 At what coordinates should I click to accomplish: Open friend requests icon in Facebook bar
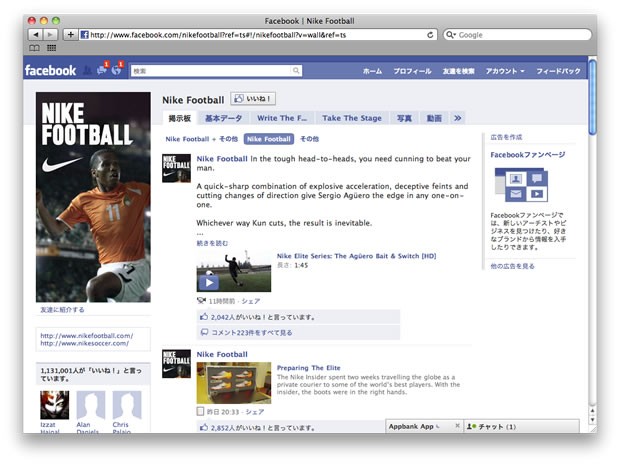click(x=87, y=70)
